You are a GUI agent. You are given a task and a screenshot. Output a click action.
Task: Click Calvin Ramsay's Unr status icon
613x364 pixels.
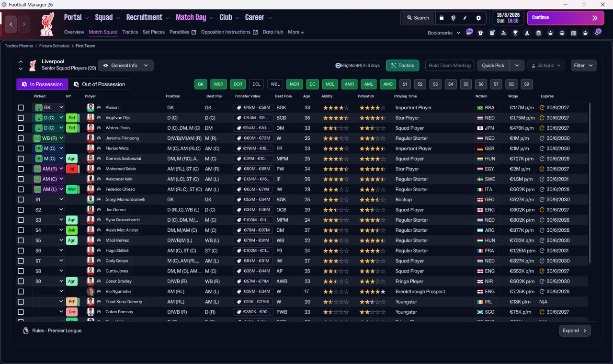tap(72, 312)
